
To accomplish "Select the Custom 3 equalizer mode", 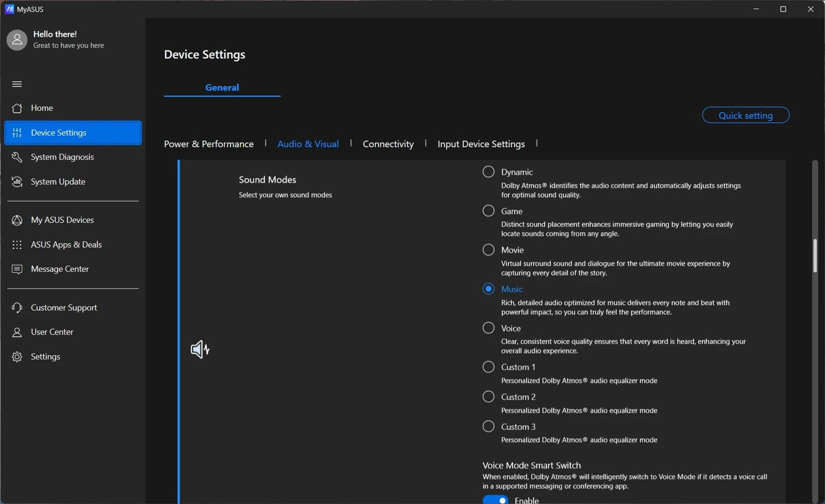I will click(x=489, y=426).
